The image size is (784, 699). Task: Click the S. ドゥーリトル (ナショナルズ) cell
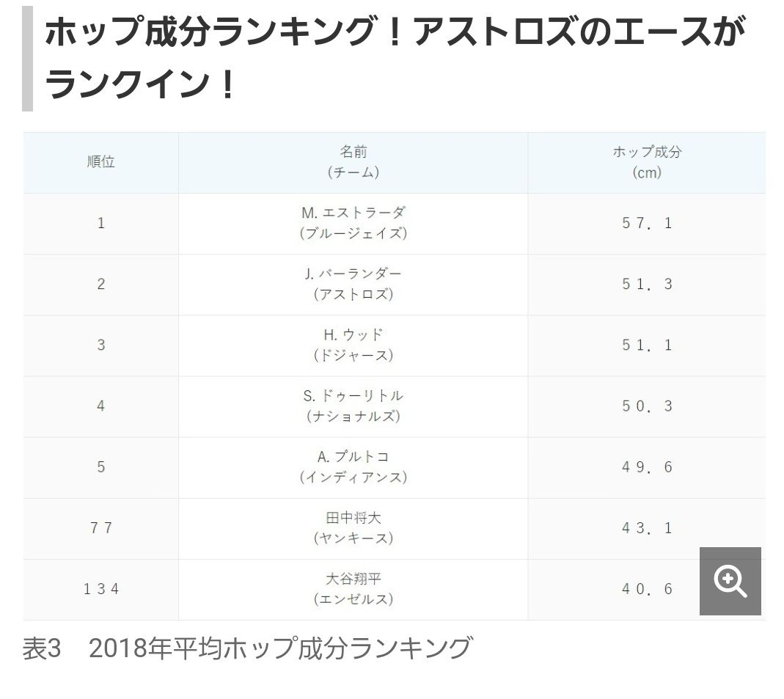353,406
